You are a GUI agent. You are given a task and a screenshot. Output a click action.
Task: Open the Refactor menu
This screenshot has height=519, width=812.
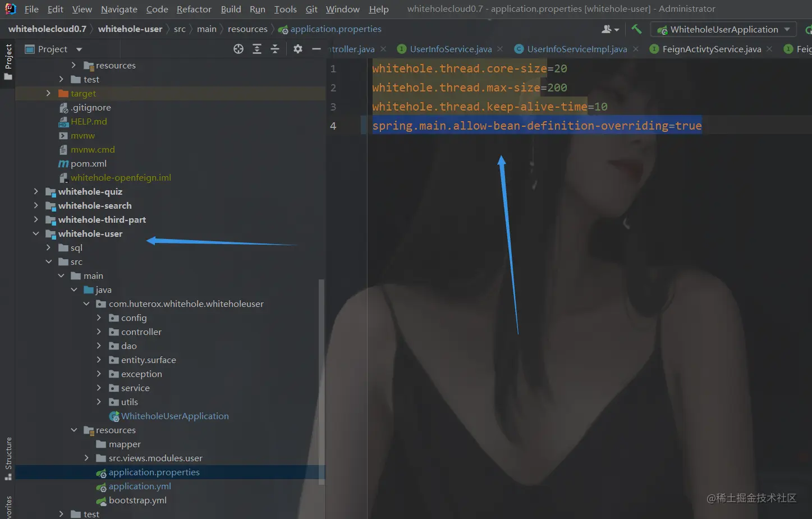point(194,9)
